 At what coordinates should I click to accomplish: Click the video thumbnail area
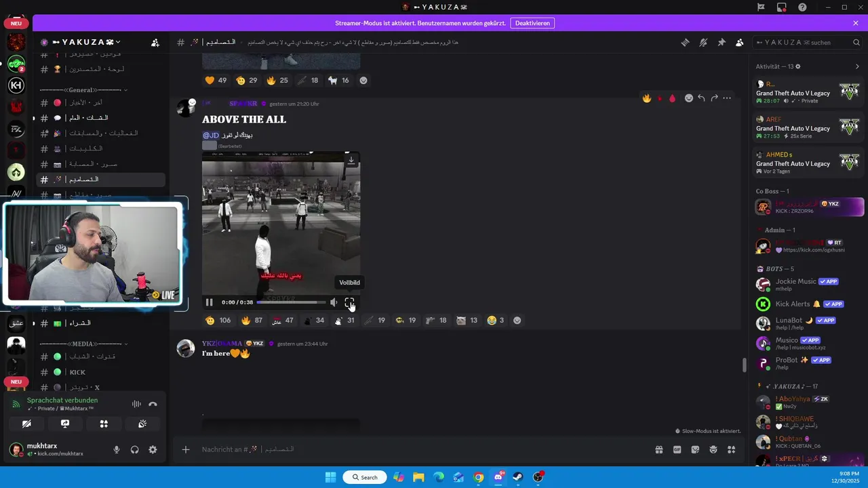coord(281,223)
